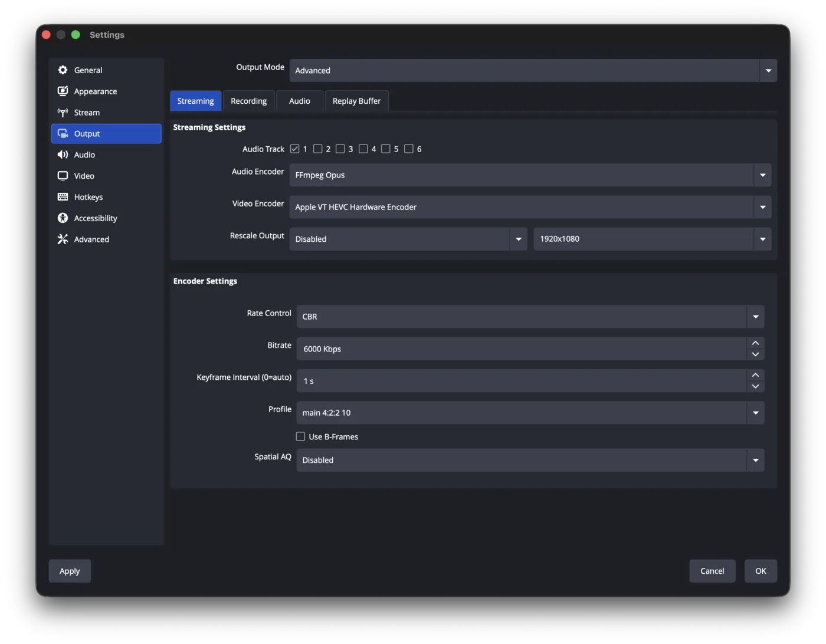
Task: Enable audio track 2
Action: click(317, 149)
